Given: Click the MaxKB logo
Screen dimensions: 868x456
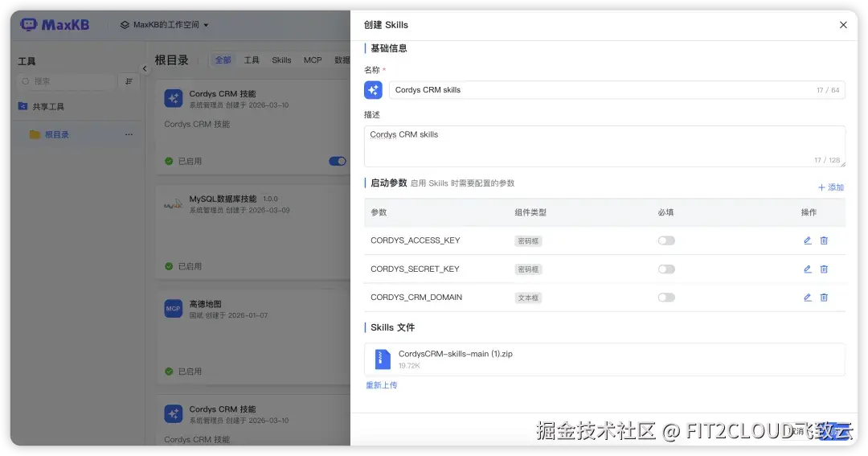Looking at the screenshot, I should (55, 25).
